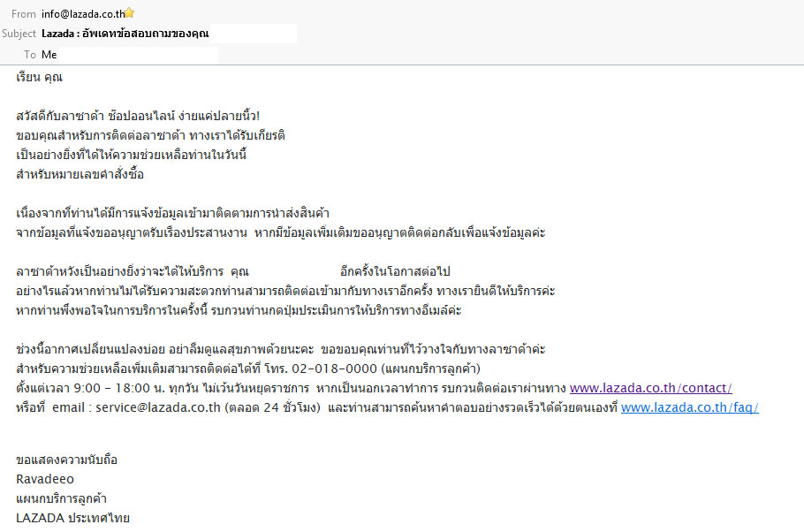Click the line starting ขอบคุณสำหรับการติดต่อลาซาด้า
Image resolution: width=804 pixels, height=532 pixels.
[151, 135]
